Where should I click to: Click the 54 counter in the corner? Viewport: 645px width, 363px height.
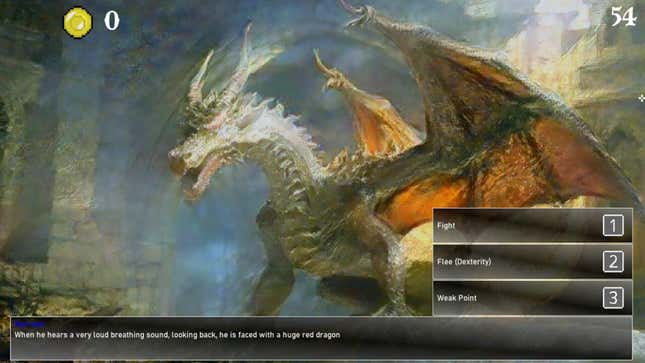pyautogui.click(x=623, y=17)
